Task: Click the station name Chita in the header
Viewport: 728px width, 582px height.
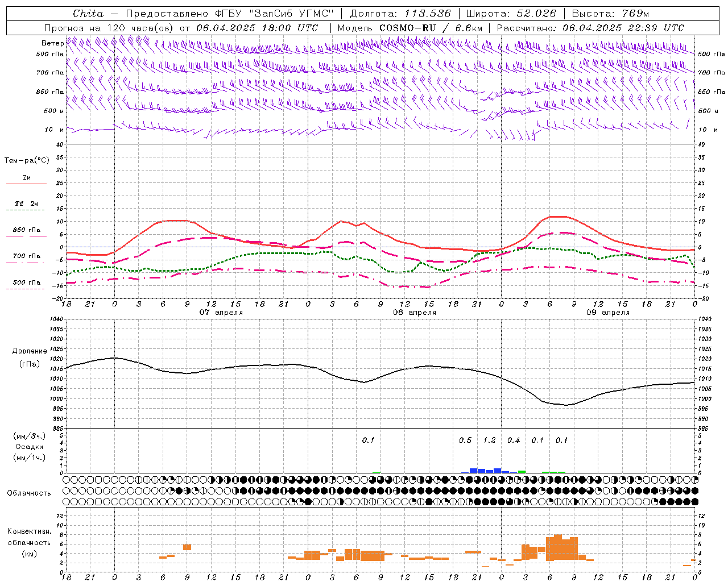Action: tap(88, 14)
